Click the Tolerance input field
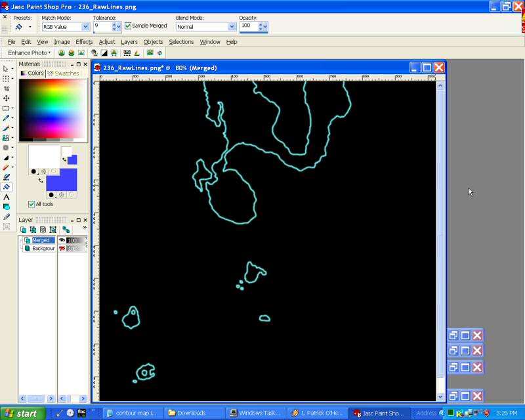The image size is (525, 420). click(102, 27)
